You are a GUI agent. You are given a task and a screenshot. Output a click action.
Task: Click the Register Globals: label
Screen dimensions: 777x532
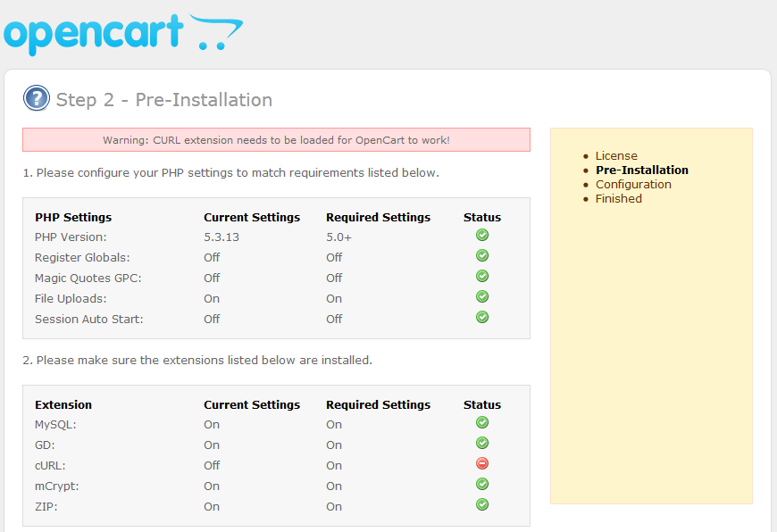pyautogui.click(x=82, y=258)
